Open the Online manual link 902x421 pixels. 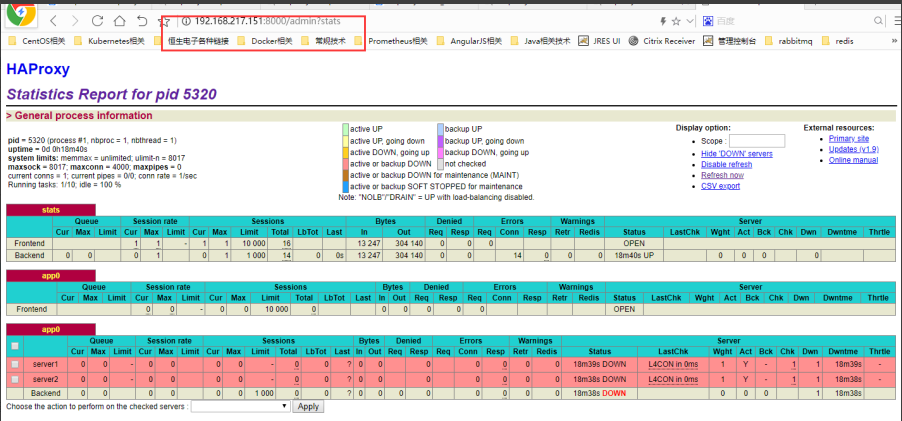tap(853, 160)
